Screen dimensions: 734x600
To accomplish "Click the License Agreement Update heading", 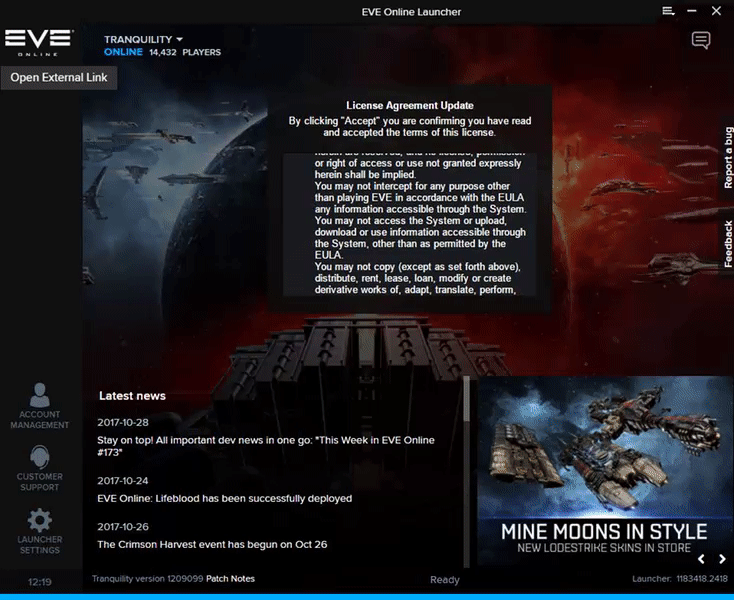I will (x=410, y=105).
